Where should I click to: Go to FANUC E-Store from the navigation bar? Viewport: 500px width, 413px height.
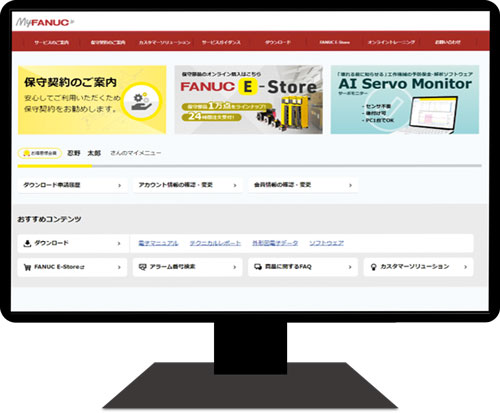[x=334, y=42]
